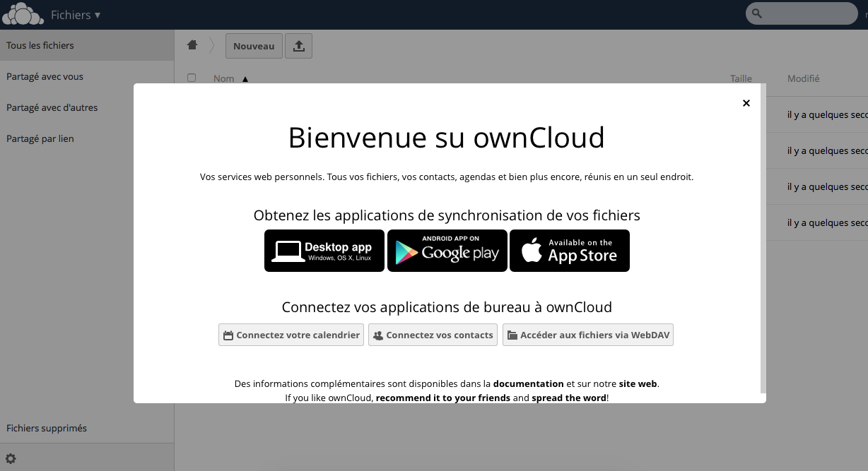Viewport: 868px width, 471px height.
Task: Open Partagé par lien view
Action: click(x=87, y=138)
